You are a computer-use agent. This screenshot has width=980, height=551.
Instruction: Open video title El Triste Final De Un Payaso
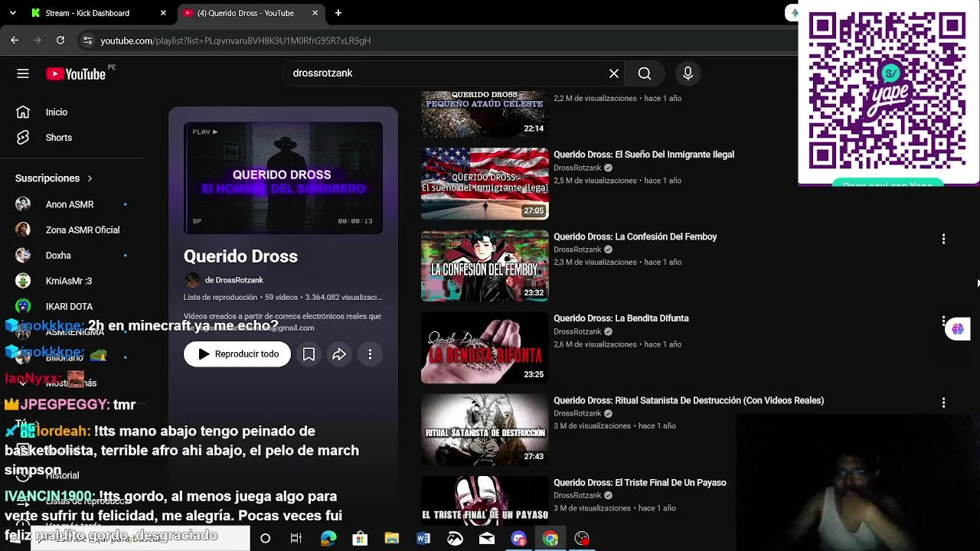pos(640,483)
